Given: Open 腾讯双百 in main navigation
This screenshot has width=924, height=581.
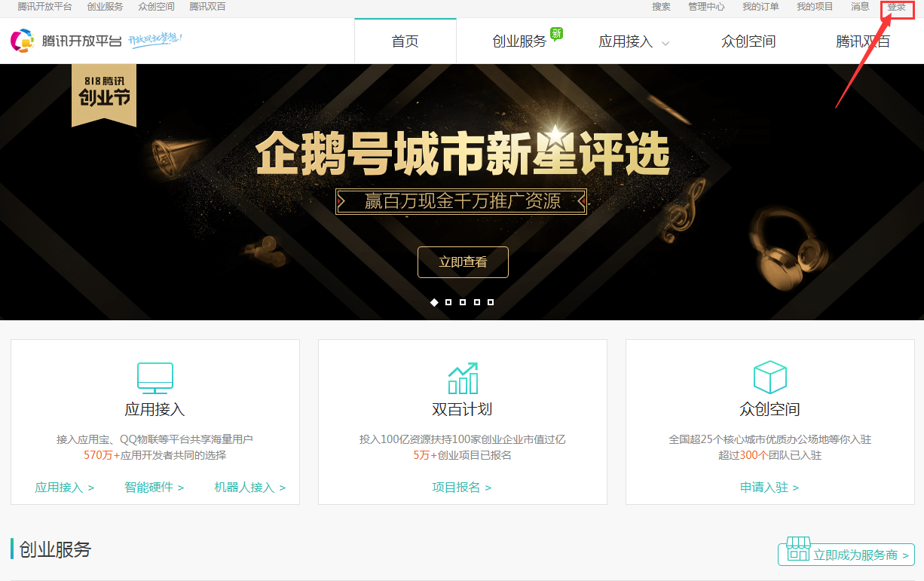Looking at the screenshot, I should pyautogui.click(x=863, y=41).
